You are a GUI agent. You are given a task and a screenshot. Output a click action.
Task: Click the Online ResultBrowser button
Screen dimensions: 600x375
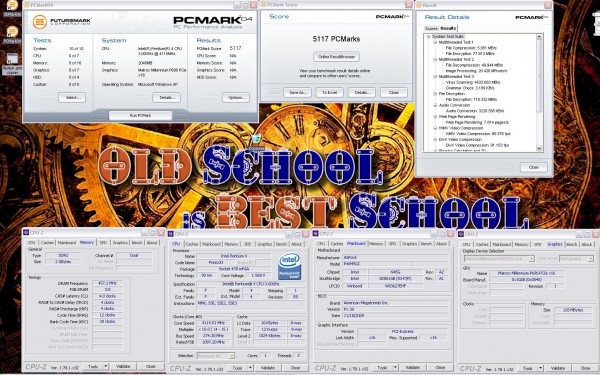336,57
